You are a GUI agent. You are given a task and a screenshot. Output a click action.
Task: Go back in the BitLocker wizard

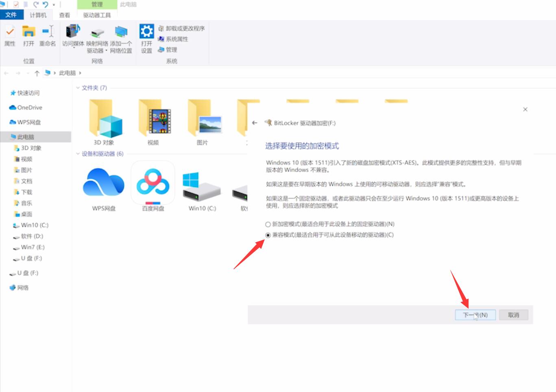tap(255, 123)
